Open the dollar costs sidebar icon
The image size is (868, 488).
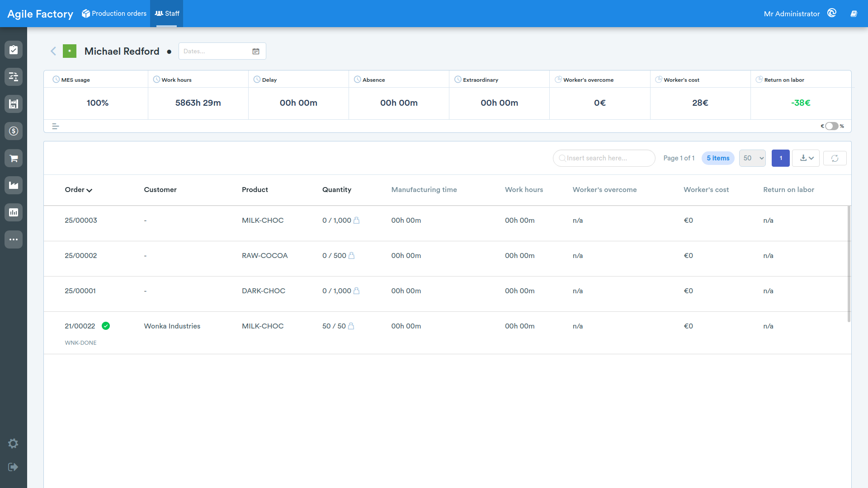click(x=14, y=131)
